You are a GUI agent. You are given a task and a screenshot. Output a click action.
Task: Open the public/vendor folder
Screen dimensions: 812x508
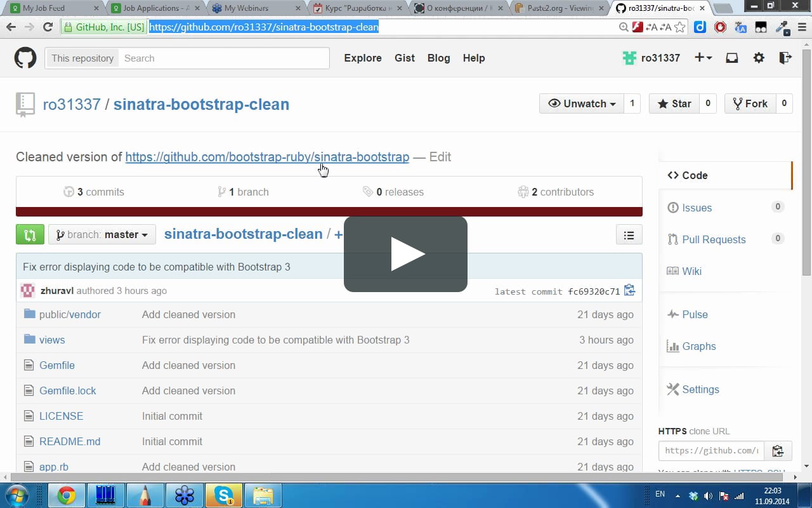click(x=70, y=314)
